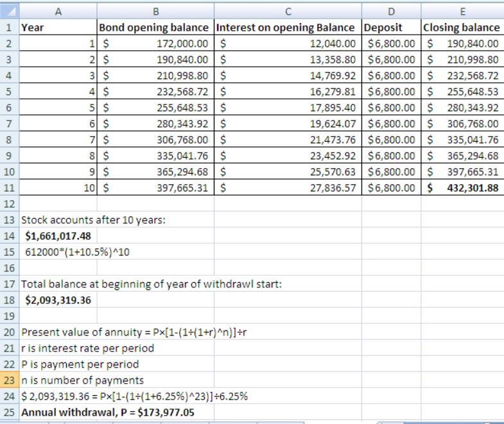The image size is (504, 424).
Task: Select the stock value $1,661,017.48 cell
Action: tap(58, 235)
